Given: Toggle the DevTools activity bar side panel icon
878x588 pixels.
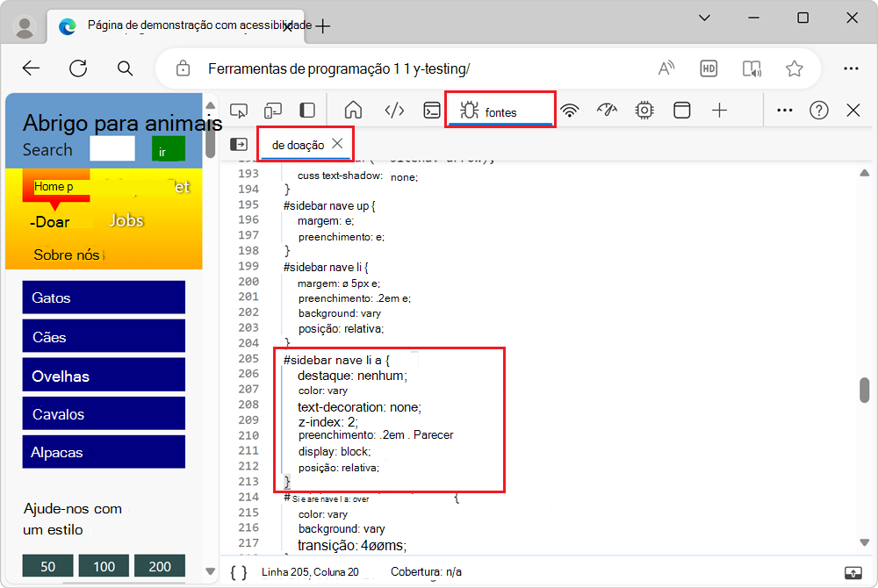Looking at the screenshot, I should click(x=307, y=111).
